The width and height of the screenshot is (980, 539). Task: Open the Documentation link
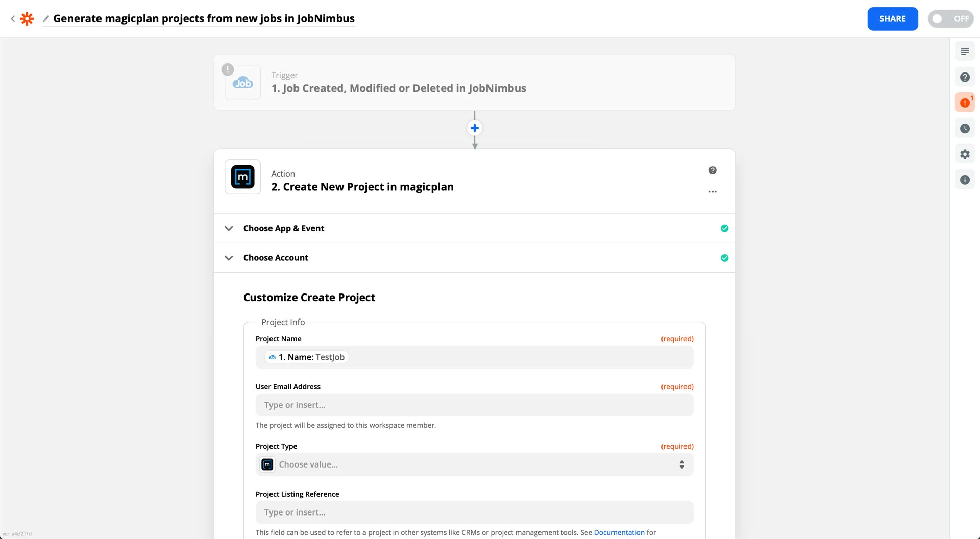(619, 532)
